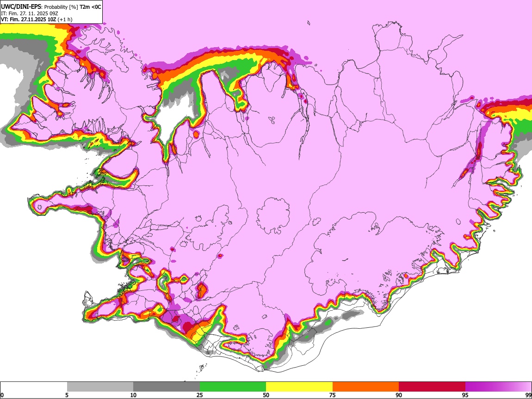This screenshot has width=532, height=399.
Task: Click the UWC/DINI-EPS title text
Action: (20, 7)
